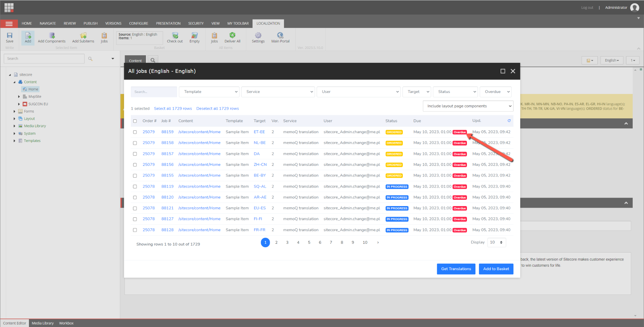This screenshot has width=644, height=327.
Task: Expand the Templates tree node
Action: pos(14,141)
